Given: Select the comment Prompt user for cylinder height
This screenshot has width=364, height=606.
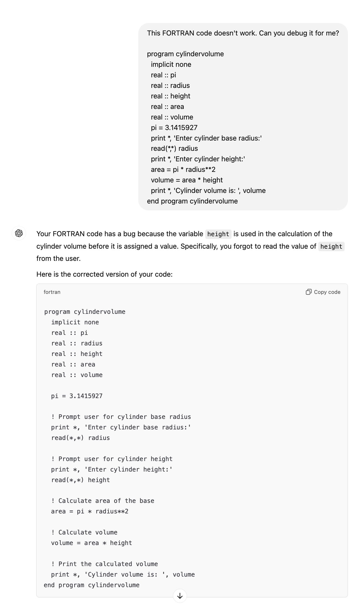Looking at the screenshot, I should pos(112,459).
